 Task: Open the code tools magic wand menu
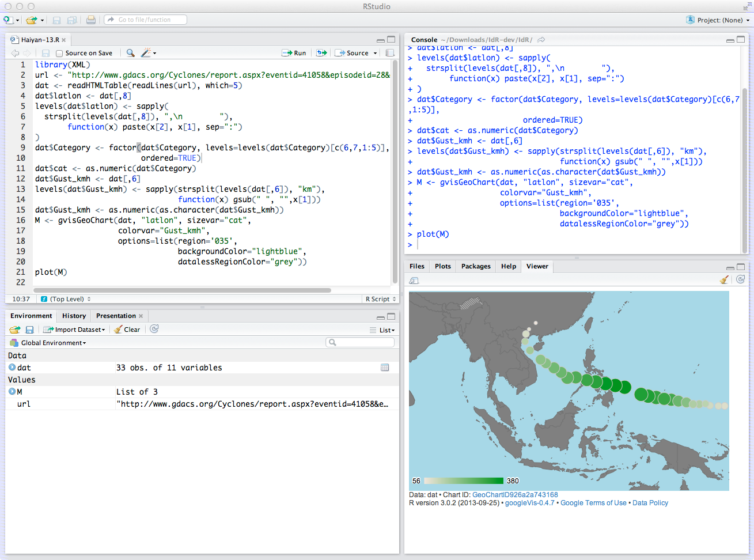tap(147, 53)
